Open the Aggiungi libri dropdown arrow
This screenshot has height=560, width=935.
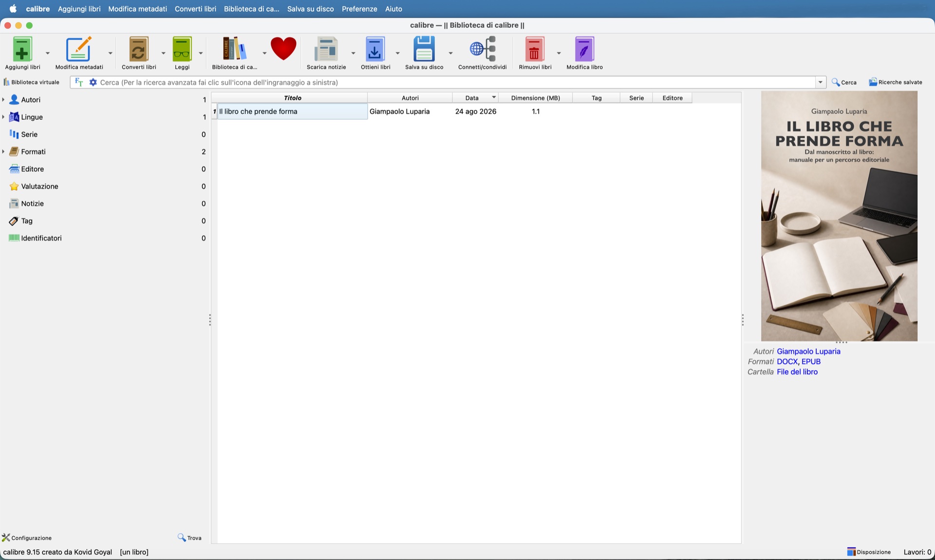pyautogui.click(x=48, y=53)
